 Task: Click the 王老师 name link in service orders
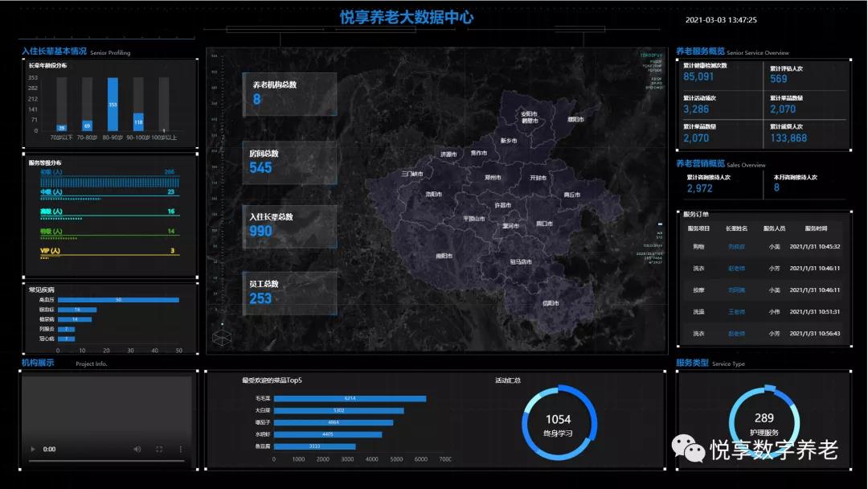click(x=738, y=312)
